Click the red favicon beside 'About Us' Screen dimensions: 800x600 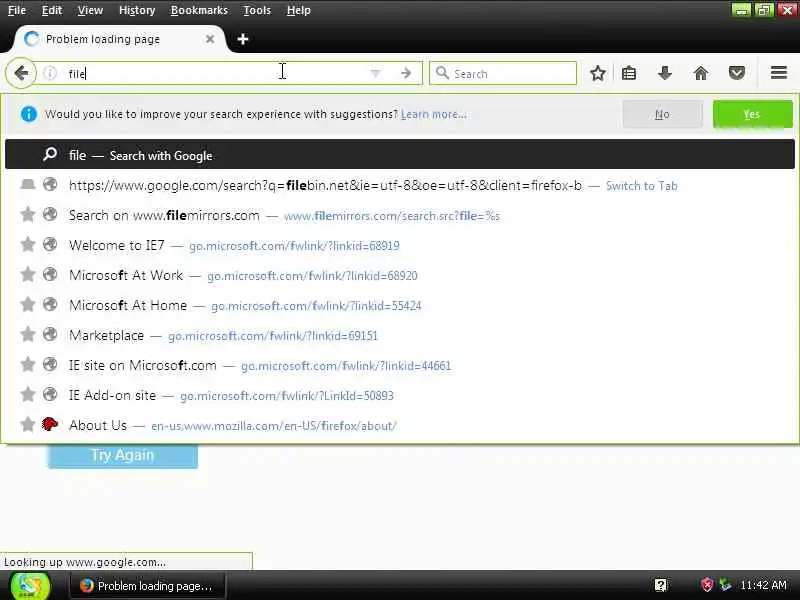49,424
